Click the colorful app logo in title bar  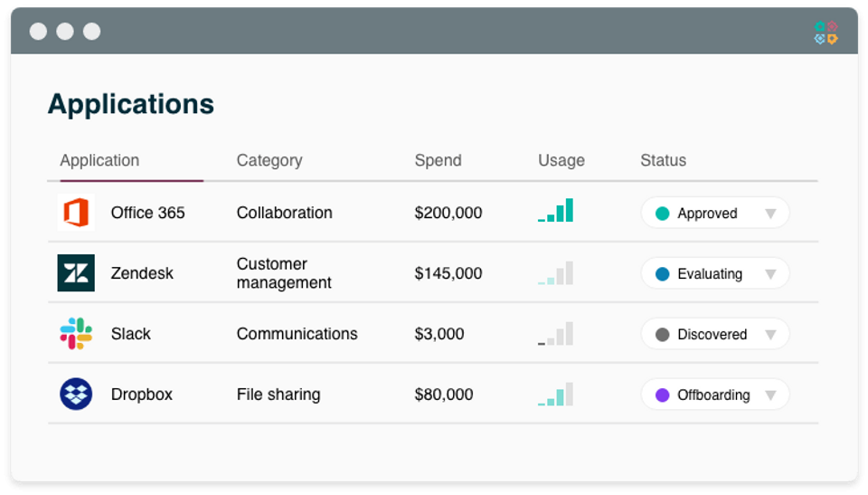point(826,33)
